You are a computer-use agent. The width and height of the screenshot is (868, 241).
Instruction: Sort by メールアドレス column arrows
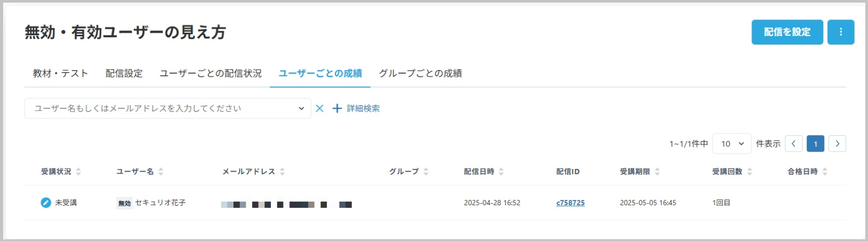tap(282, 172)
